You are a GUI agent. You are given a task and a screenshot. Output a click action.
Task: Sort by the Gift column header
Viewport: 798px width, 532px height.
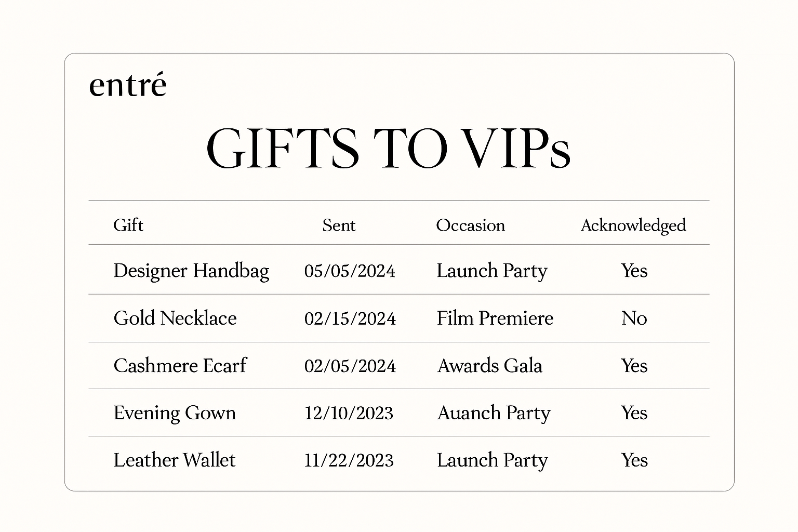pos(128,225)
